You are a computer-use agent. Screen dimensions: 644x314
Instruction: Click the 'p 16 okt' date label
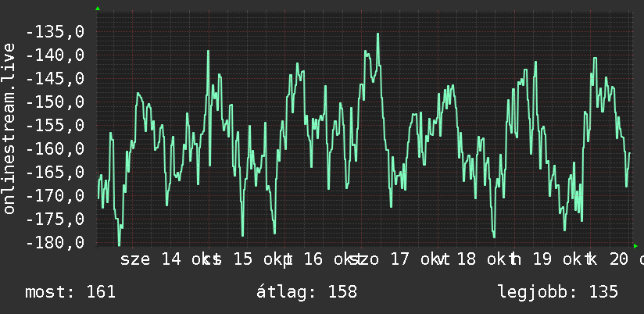[324, 260]
